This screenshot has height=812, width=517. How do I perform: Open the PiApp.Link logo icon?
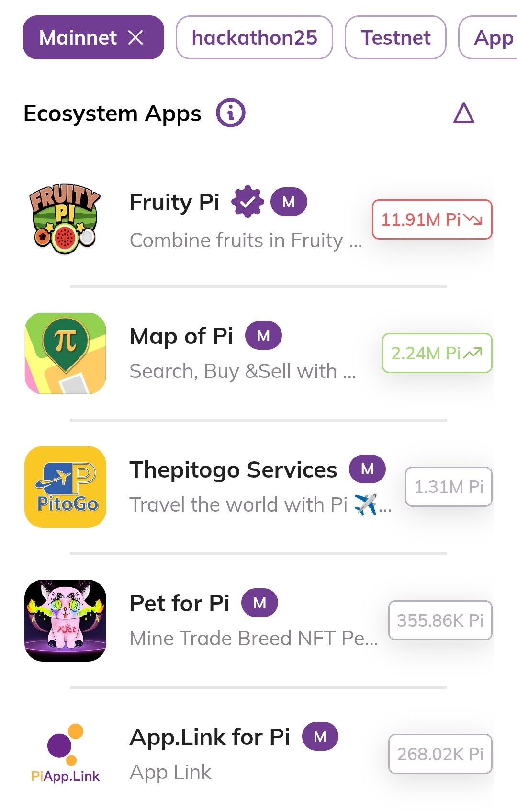(x=65, y=754)
